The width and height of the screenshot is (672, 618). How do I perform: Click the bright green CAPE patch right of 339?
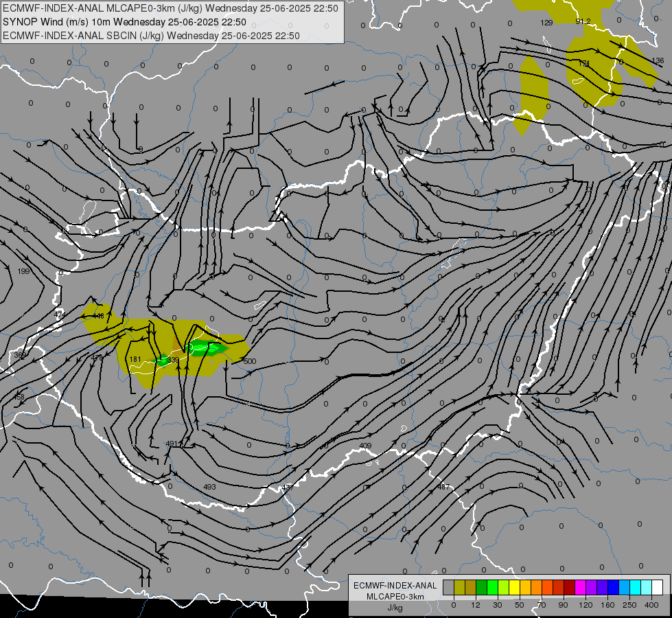(207, 348)
